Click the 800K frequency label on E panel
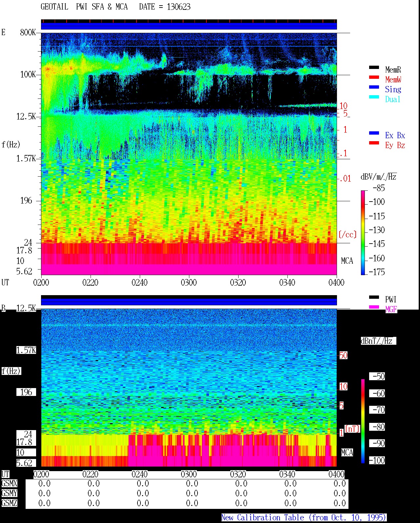Screen dimensions: 420x523 [28, 33]
